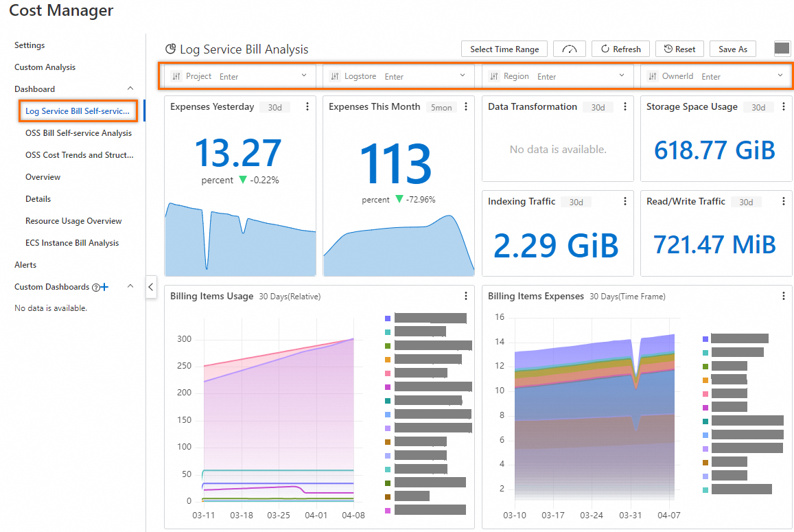
Task: Expand the Project filter dropdown
Action: point(304,76)
